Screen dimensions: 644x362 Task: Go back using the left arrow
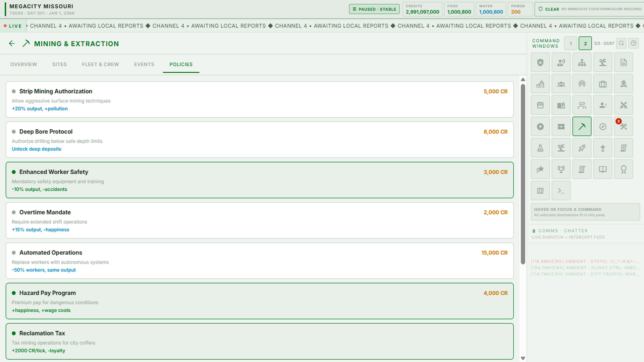(12, 44)
